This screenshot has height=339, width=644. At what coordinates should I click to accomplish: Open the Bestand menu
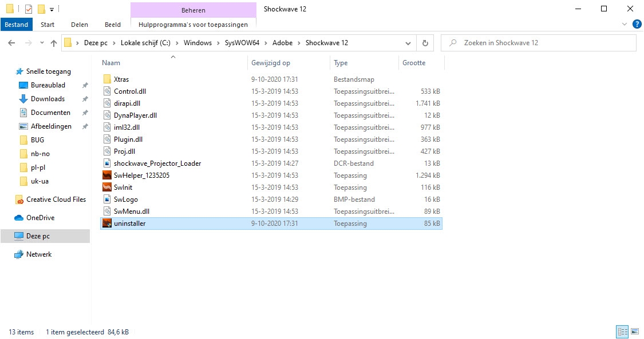pyautogui.click(x=17, y=24)
